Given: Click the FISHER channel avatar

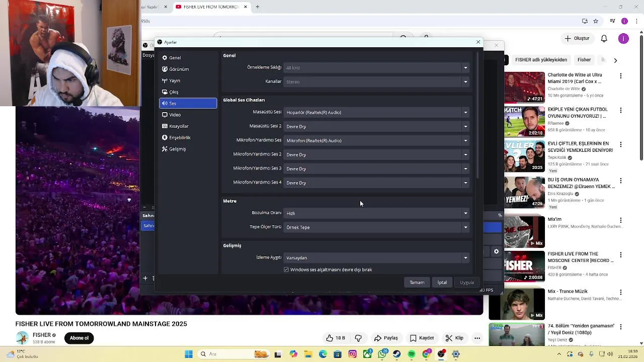Looking at the screenshot, I should 22,338.
